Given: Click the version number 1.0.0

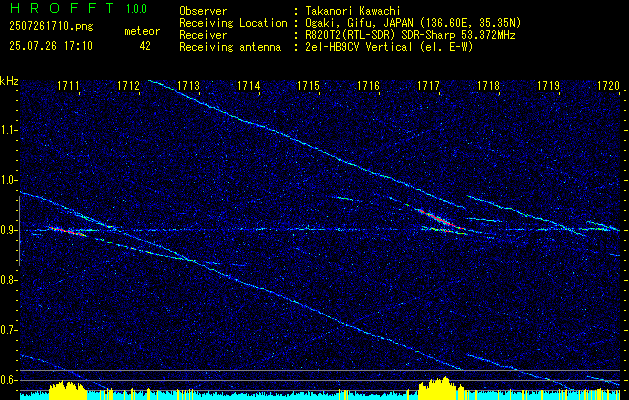Looking at the screenshot, I should [136, 9].
